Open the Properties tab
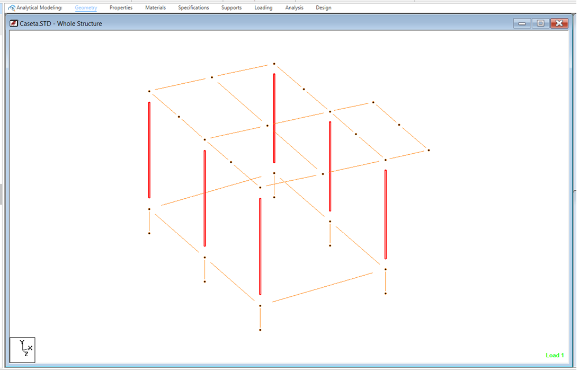Screen dimensions: 588x370 click(121, 7)
